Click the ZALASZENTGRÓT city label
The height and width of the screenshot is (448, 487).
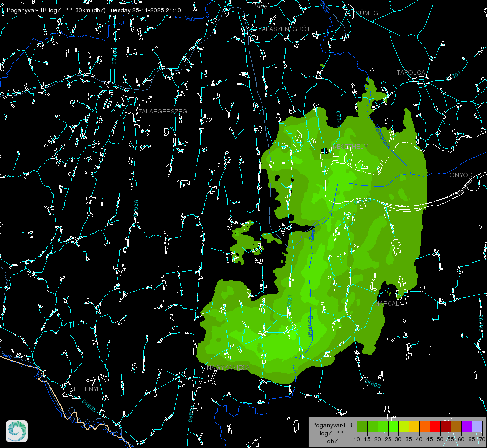(285, 29)
